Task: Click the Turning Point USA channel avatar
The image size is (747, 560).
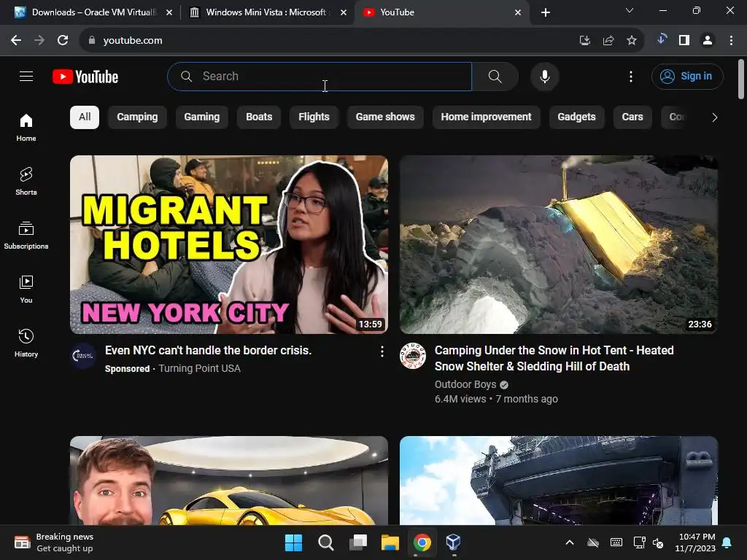Action: (x=83, y=355)
